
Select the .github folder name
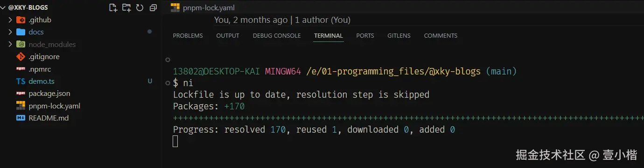coord(40,20)
